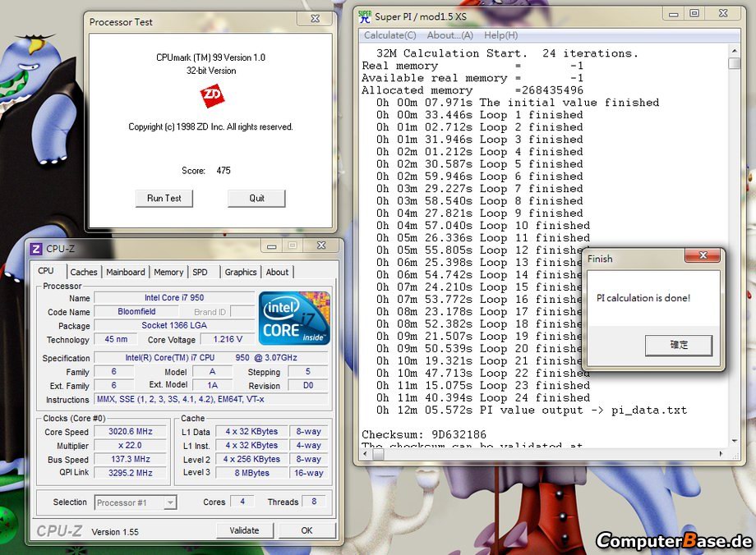This screenshot has width=756, height=555.
Task: Open the About...(A) menu in Super PI
Action: coord(449,35)
